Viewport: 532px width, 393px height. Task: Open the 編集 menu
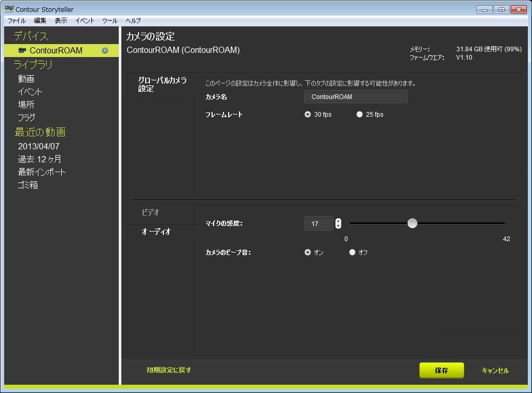[x=40, y=21]
